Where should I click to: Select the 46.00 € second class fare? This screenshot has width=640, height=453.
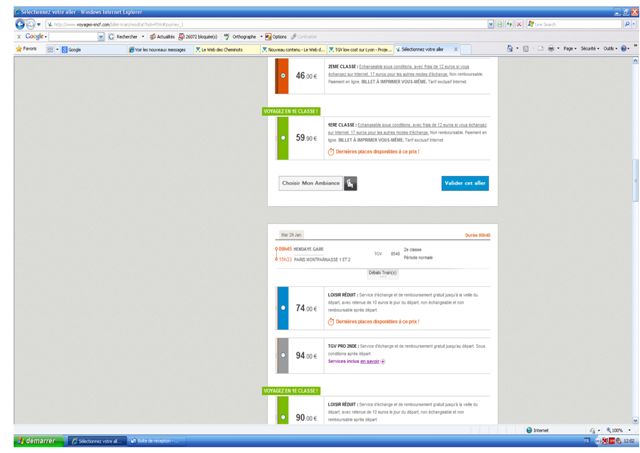tap(284, 75)
